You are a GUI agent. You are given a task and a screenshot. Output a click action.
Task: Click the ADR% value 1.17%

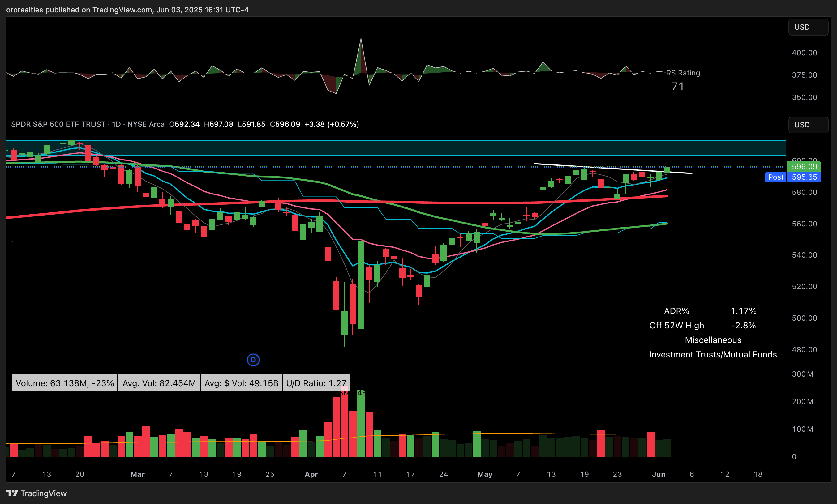click(x=744, y=311)
